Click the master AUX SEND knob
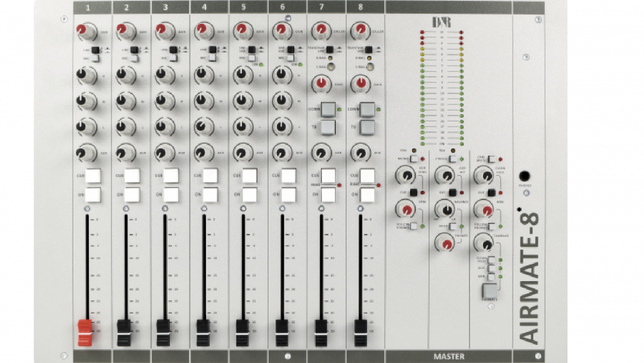Image resolution: width=644 pixels, height=363 pixels. pyautogui.click(x=406, y=175)
